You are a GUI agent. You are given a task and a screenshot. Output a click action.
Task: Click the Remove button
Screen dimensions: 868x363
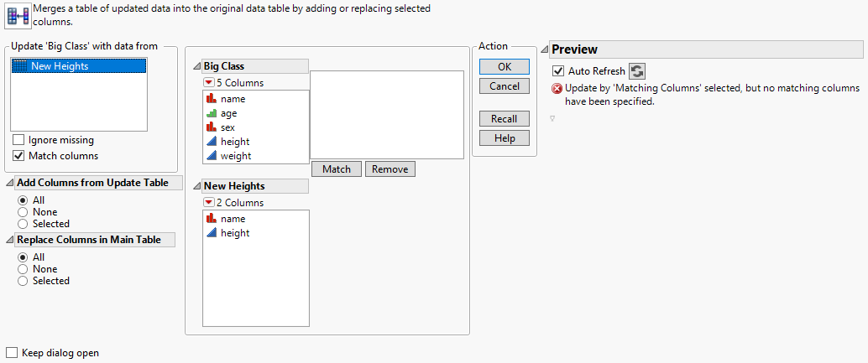[x=390, y=169]
